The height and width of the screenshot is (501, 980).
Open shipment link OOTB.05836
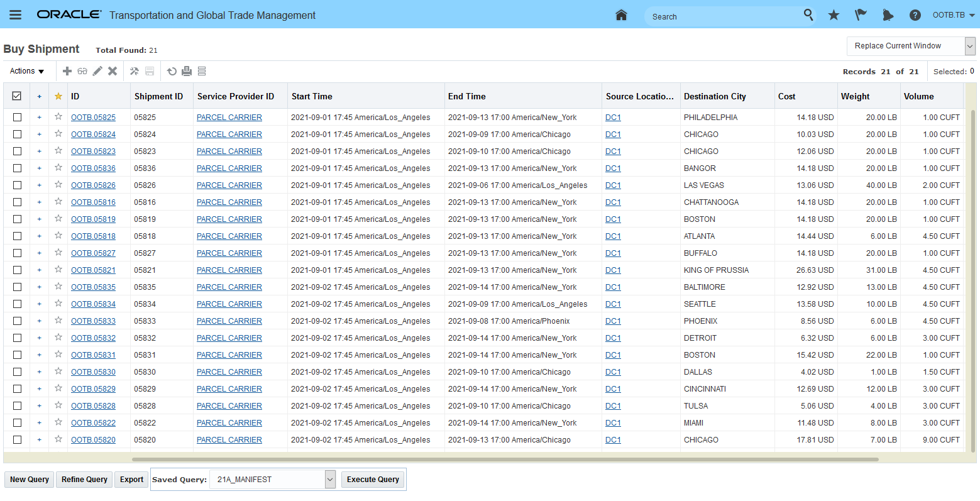(93, 168)
